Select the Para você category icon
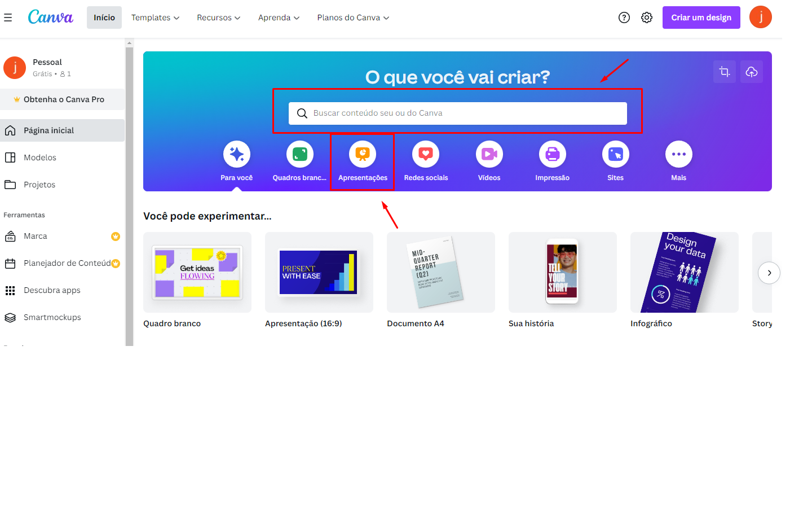The image size is (812, 508). (237, 154)
